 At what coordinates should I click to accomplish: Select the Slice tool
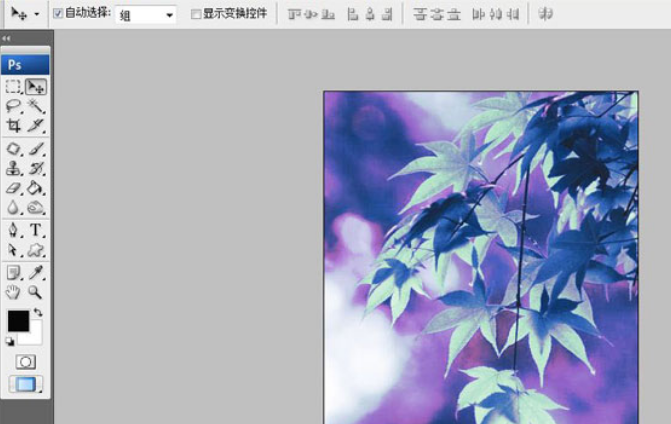coord(36,125)
